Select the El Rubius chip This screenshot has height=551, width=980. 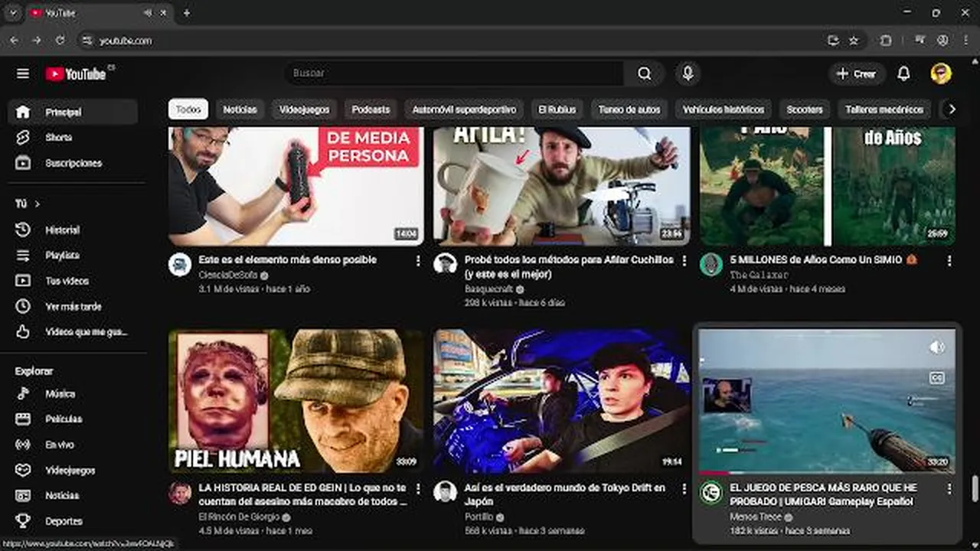coord(557,109)
